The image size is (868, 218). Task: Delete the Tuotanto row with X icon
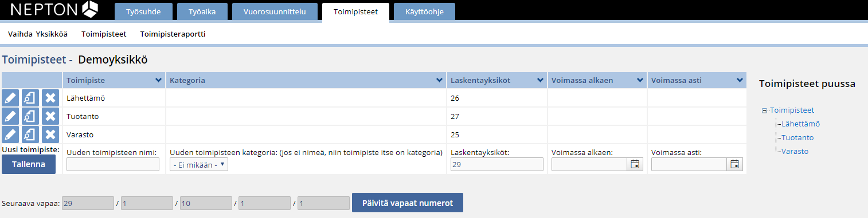[50, 116]
